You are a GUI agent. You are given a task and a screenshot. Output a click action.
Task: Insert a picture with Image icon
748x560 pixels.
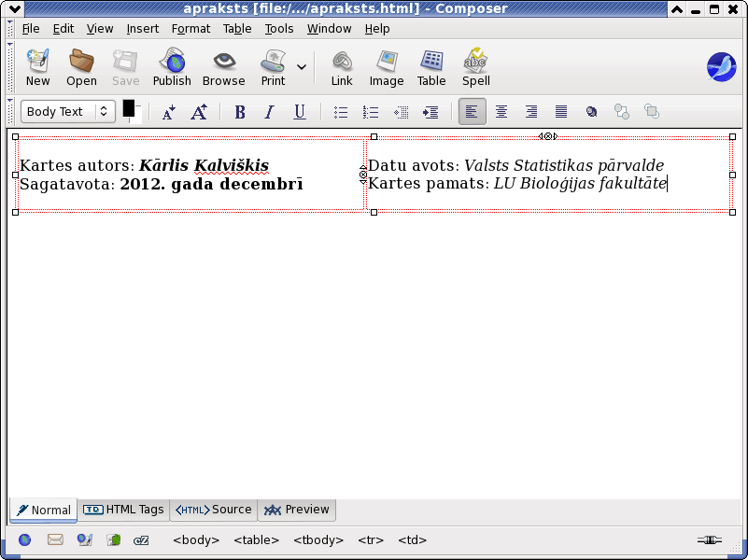pos(387,67)
